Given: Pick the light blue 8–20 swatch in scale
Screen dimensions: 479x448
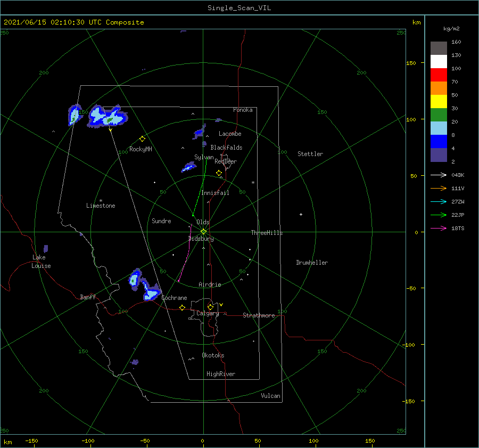Looking at the screenshot, I should [x=439, y=128].
